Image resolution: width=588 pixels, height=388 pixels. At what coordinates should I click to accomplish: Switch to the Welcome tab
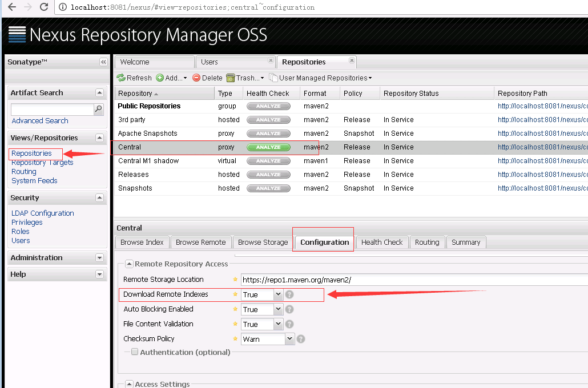(155, 62)
